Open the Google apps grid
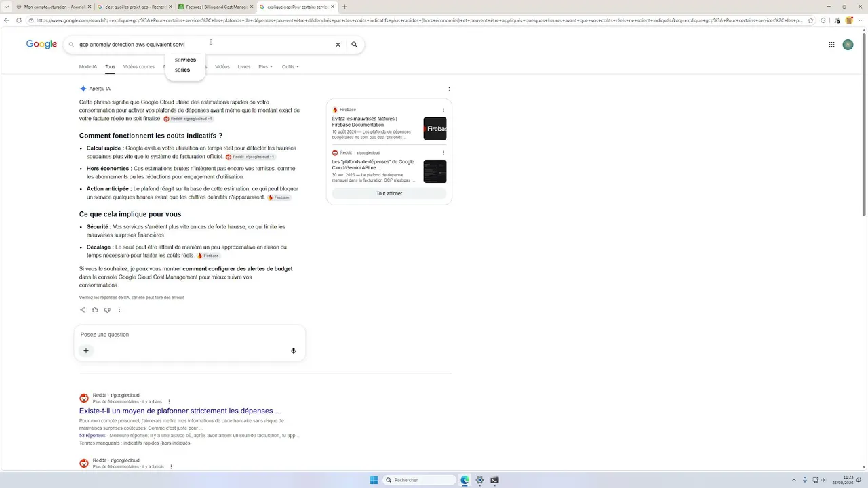Image resolution: width=868 pixels, height=488 pixels. (x=831, y=45)
